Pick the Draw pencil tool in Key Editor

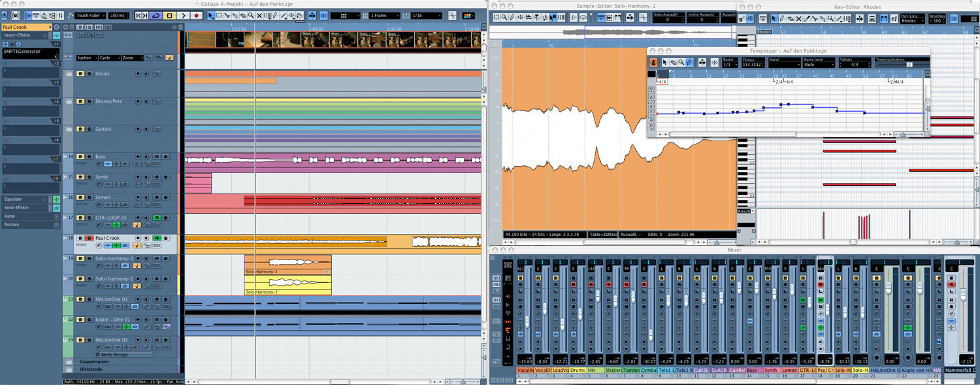pyautogui.click(x=781, y=19)
